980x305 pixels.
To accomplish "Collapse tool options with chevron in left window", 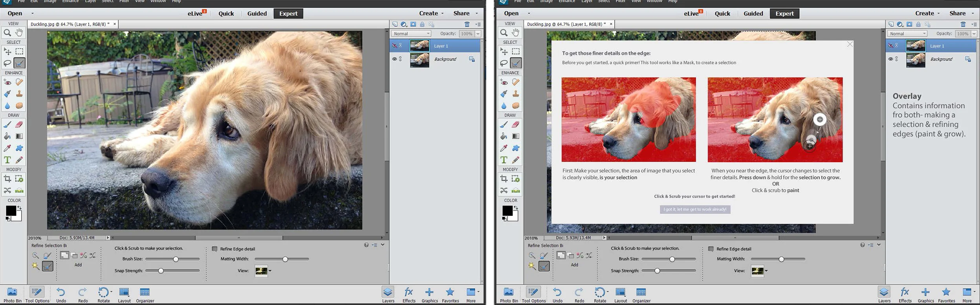I will coord(383,245).
